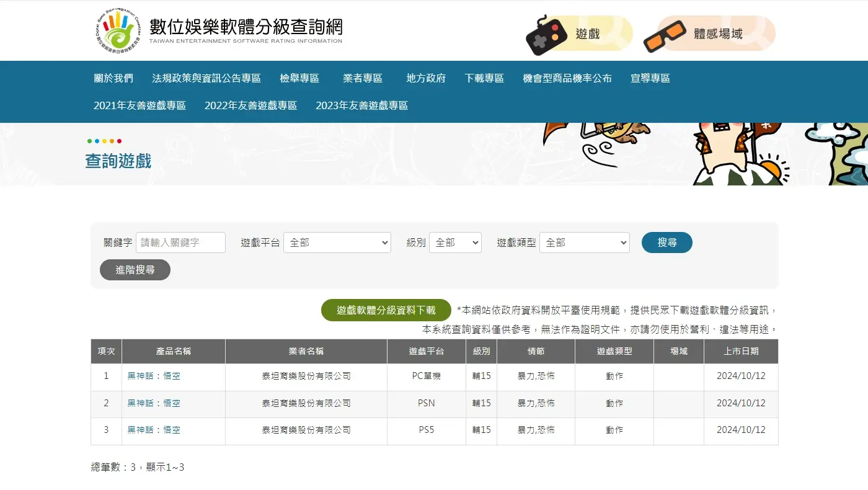The image size is (868, 490).
Task: Focus the 關鍵字 keyword input field
Action: tap(180, 243)
